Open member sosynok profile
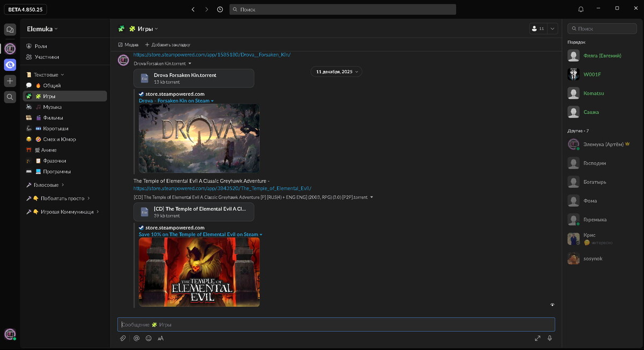644x350 pixels. coord(601,258)
